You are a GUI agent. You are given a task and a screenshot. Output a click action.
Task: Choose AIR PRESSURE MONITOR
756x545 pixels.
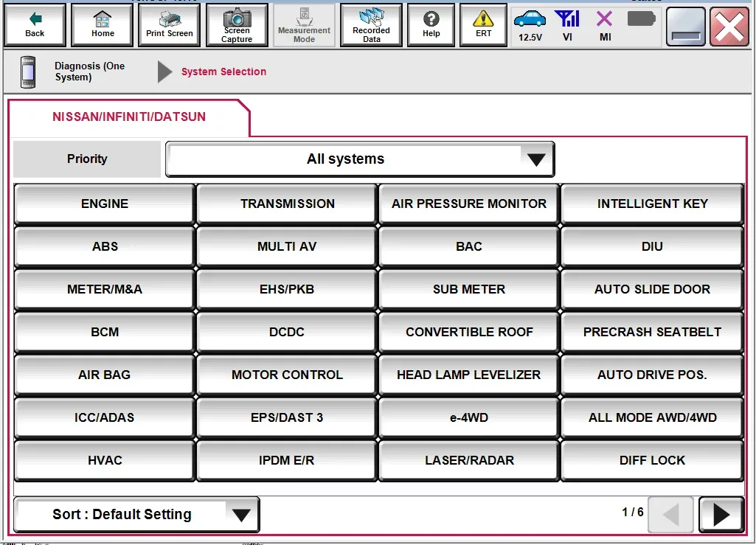(x=469, y=204)
